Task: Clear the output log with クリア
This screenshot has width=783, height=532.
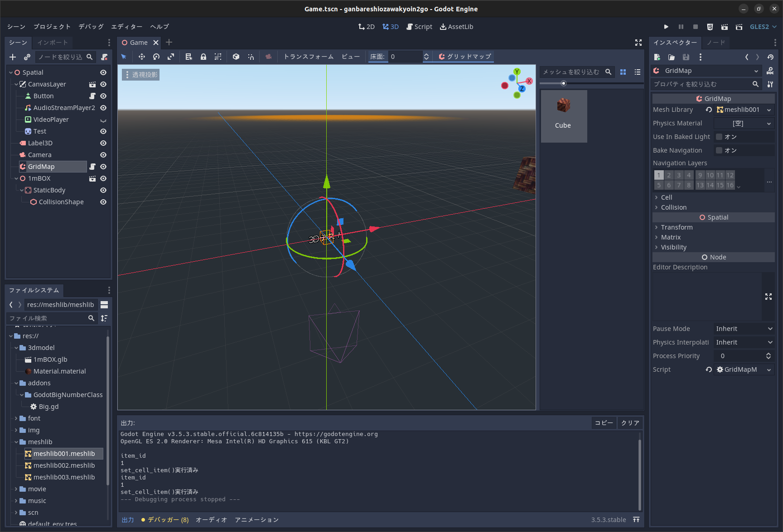Action: coord(630,422)
